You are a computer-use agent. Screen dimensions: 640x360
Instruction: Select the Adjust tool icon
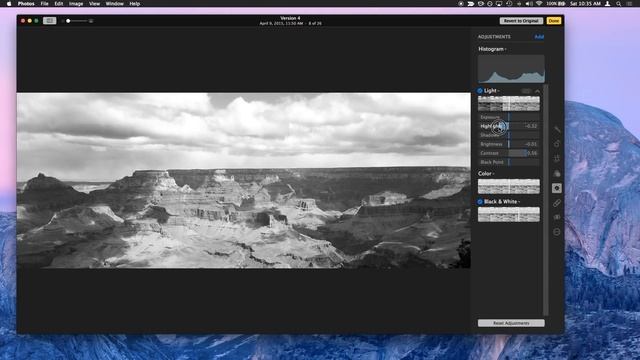point(557,188)
